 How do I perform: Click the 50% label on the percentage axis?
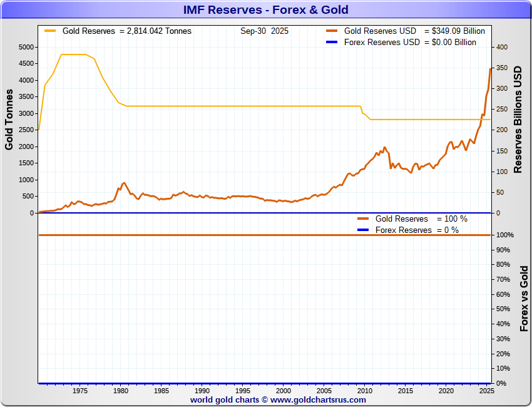[503, 309]
